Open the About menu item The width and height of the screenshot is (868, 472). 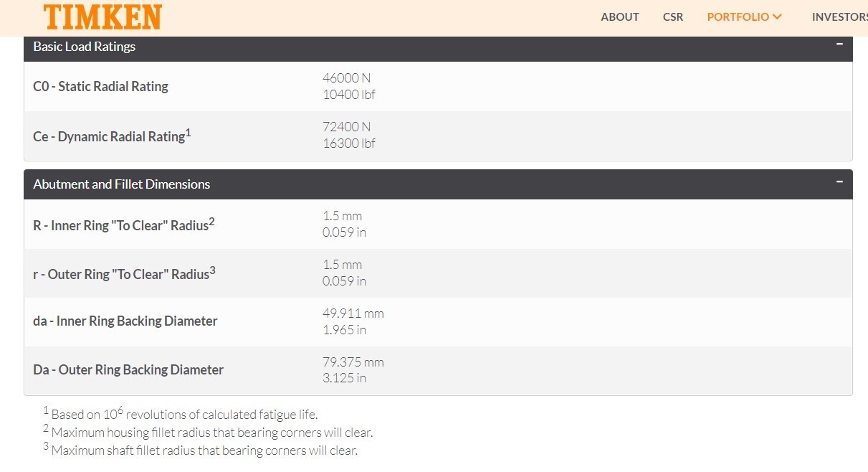point(620,16)
